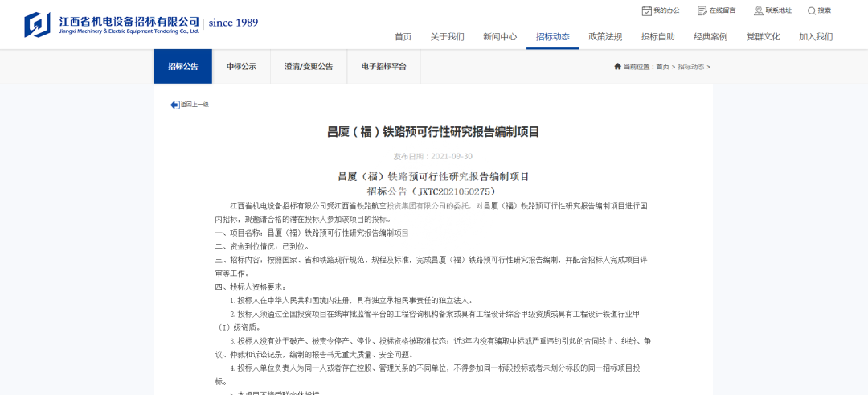Screen dimensions: 868x395
Task: Click the 在线留言 message icon
Action: [x=702, y=10]
